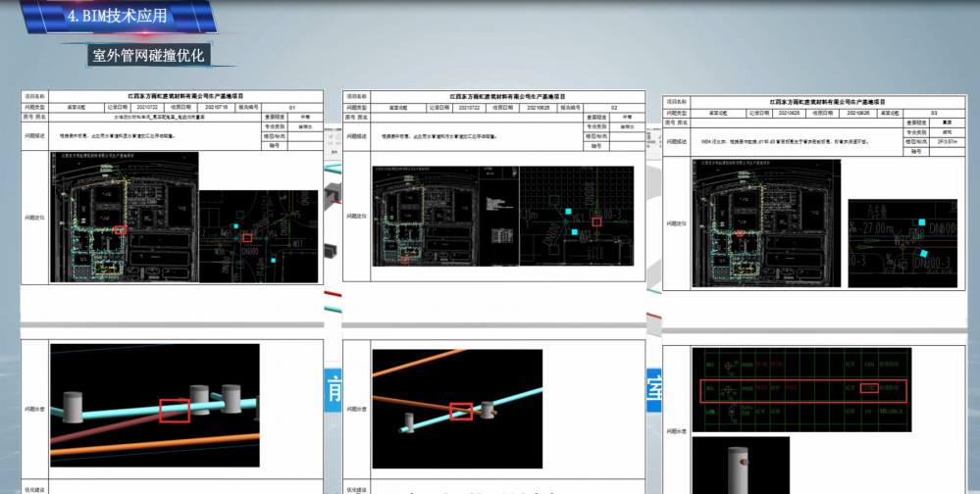Click cyan square beside DN600-3 in report 03
This screenshot has width=980, height=494.
pyautogui.click(x=918, y=223)
